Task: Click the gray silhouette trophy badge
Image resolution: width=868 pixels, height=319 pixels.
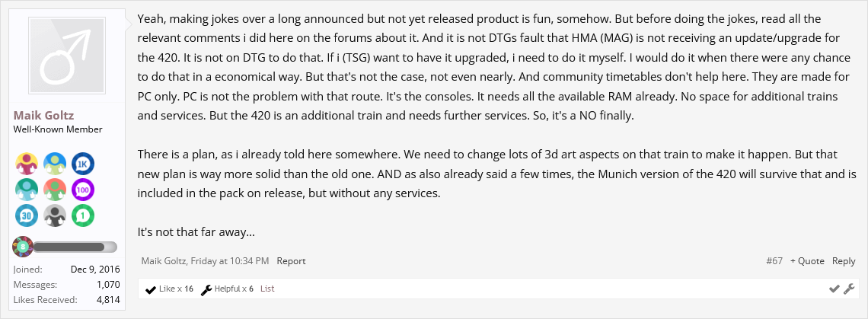Action: click(54, 215)
